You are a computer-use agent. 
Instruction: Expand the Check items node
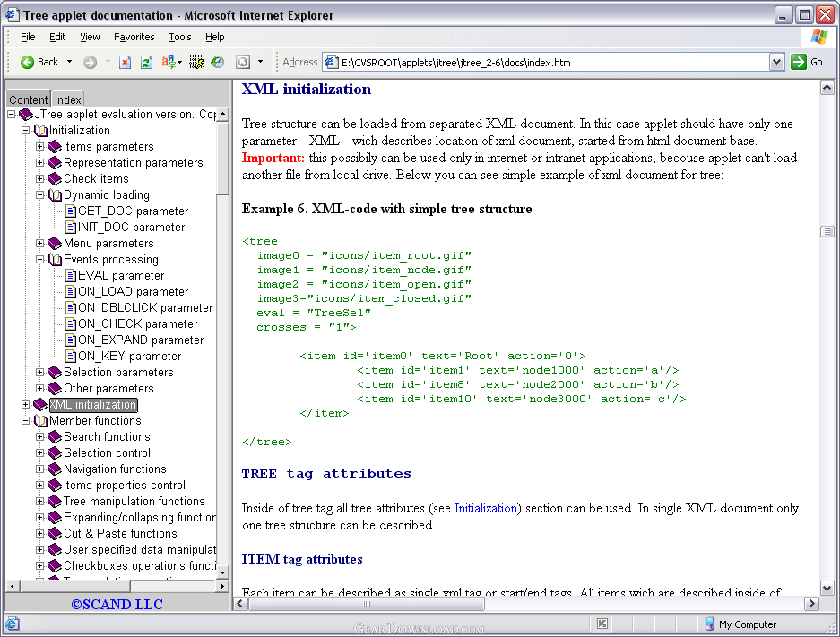click(39, 179)
